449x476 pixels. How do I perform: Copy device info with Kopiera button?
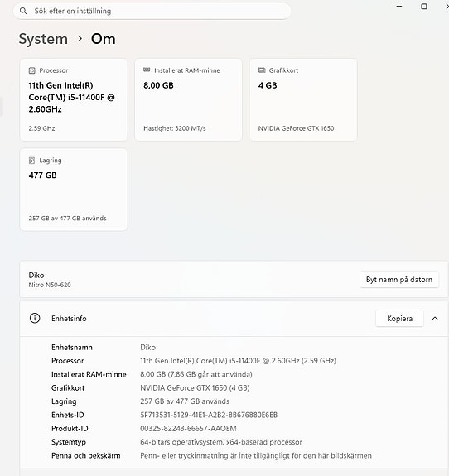[x=399, y=319]
